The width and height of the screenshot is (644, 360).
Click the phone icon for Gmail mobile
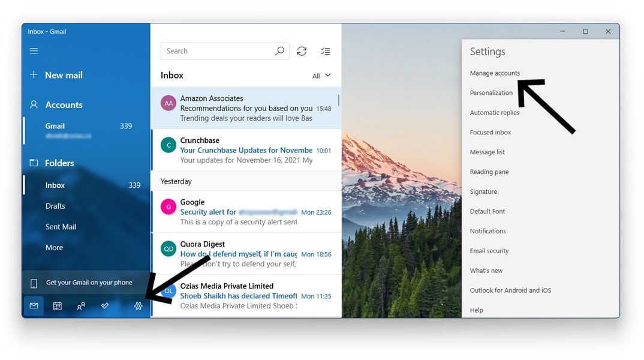pos(34,283)
